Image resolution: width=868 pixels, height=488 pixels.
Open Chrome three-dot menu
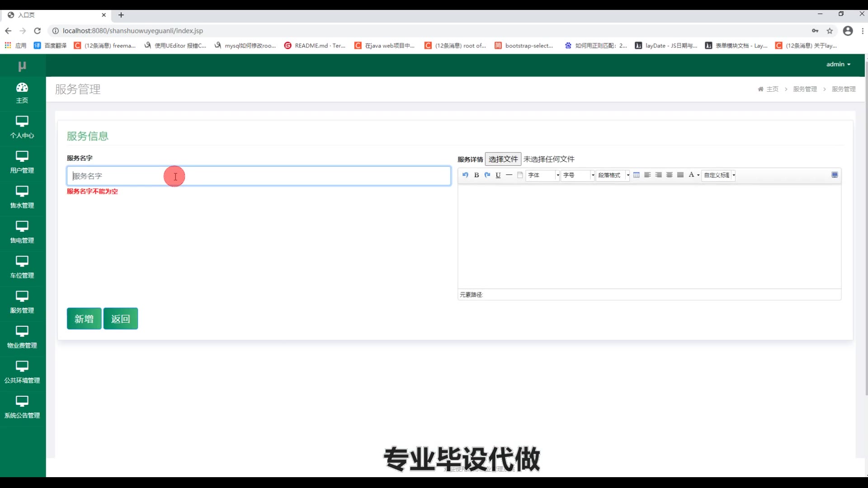tap(863, 31)
